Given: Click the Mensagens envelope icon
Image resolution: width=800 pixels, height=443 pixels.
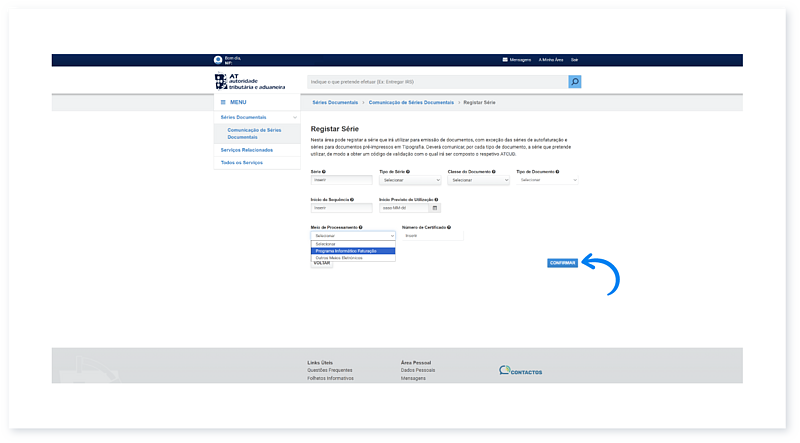Looking at the screenshot, I should (x=505, y=60).
